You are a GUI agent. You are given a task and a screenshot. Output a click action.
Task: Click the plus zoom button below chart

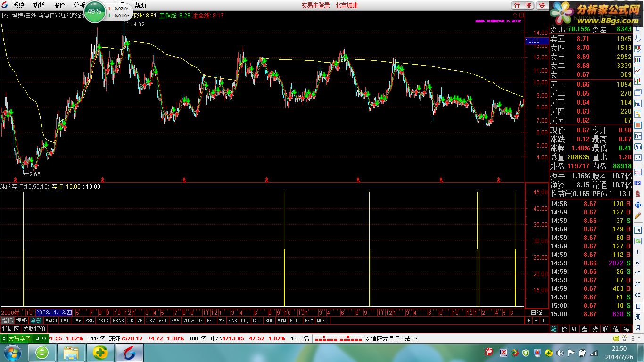click(x=529, y=321)
